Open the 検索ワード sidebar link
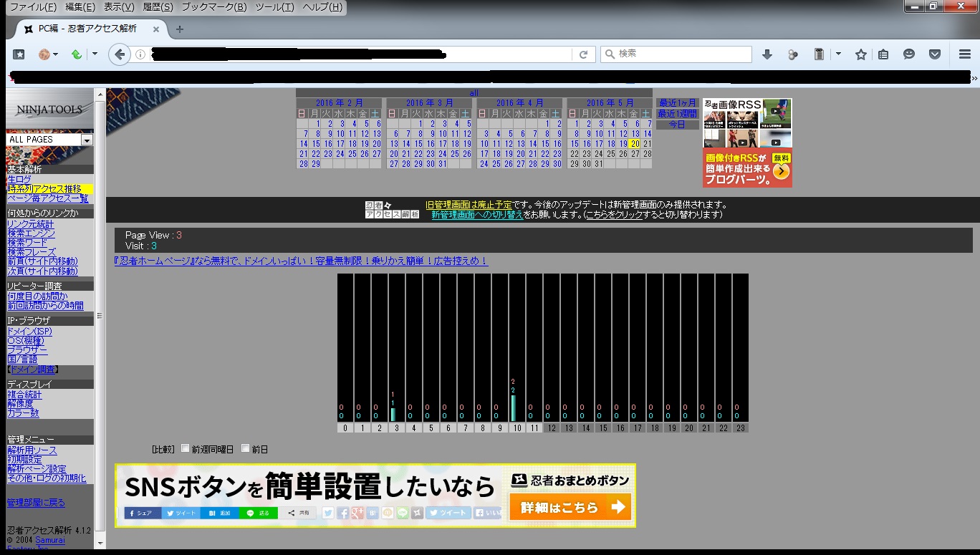This screenshot has height=555, width=980. [27, 243]
